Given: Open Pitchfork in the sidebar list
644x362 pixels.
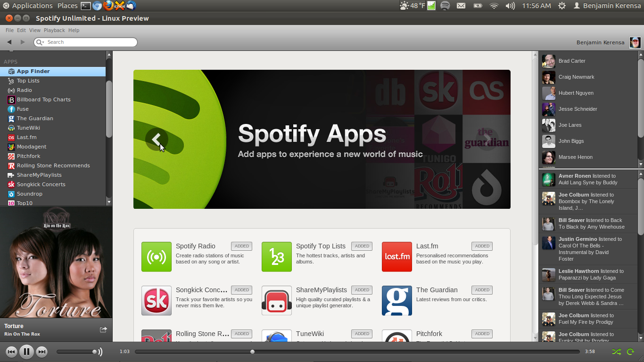Looking at the screenshot, I should coord(53,156).
